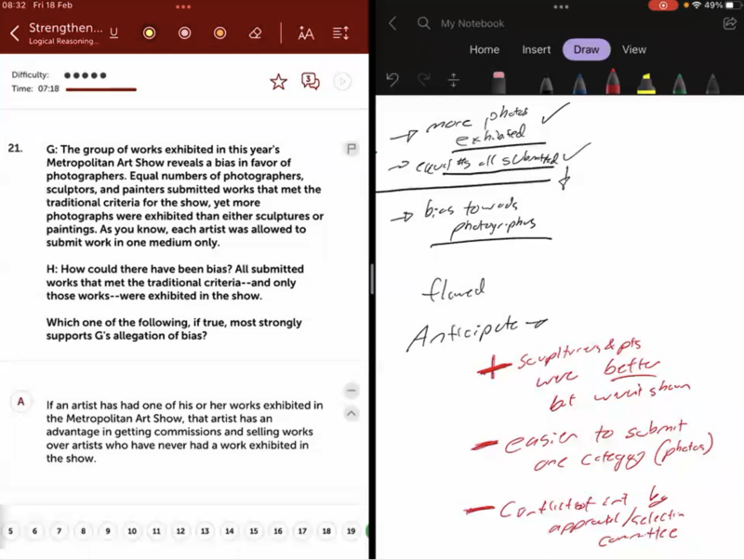
Task: Open the question comments bubble
Action: click(x=311, y=82)
